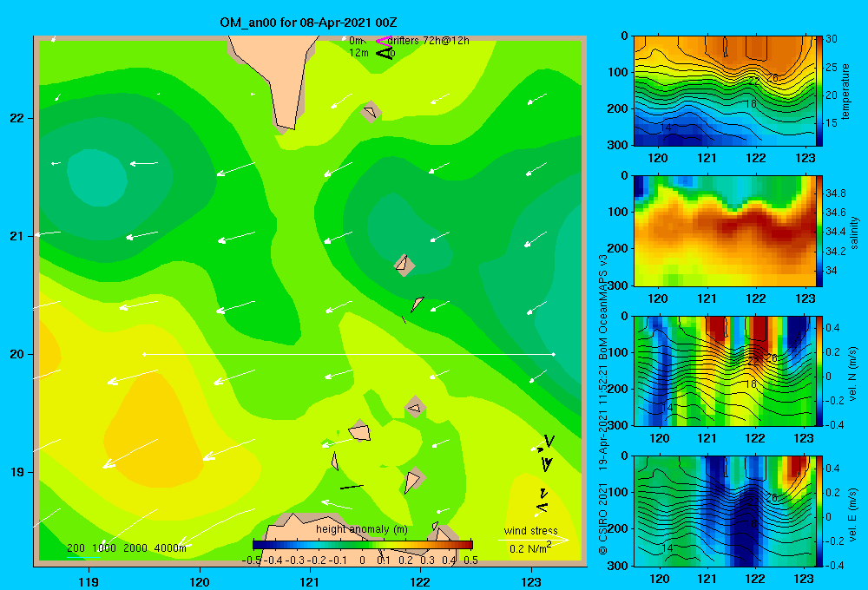The image size is (868, 590).
Task: Click the 'temperature' axis label
Action: [x=845, y=91]
